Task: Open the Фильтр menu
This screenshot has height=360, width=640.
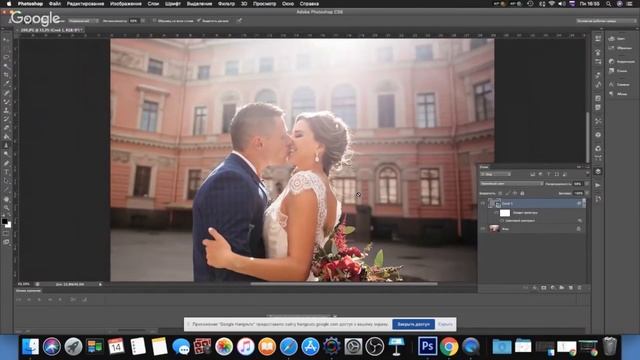Action: [x=226, y=4]
